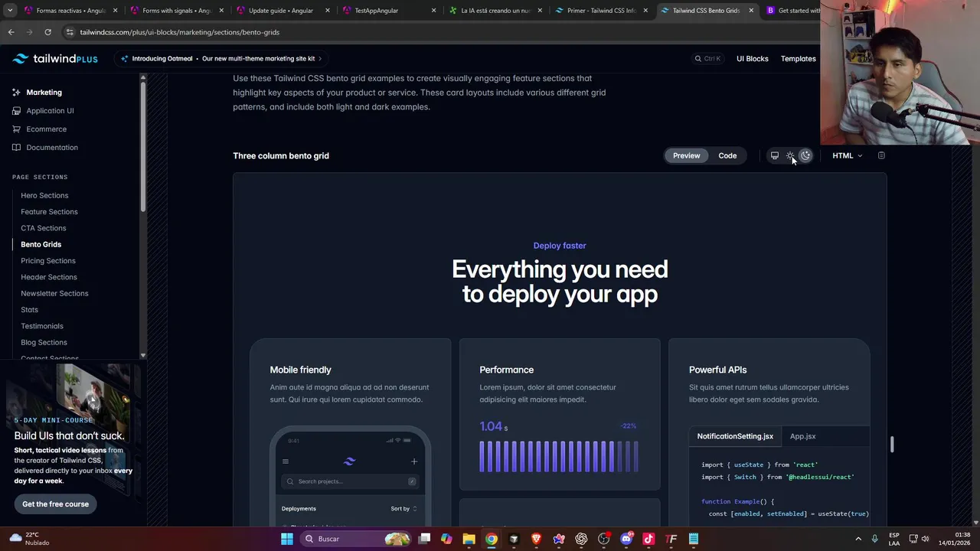This screenshot has width=980, height=551.
Task: Select Marketing in the sidebar
Action: 44,93
